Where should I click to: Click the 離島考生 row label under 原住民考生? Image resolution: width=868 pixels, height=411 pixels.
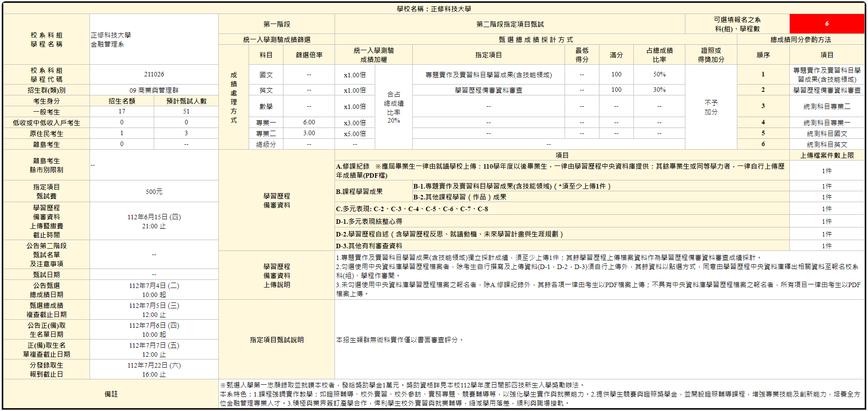[46, 144]
